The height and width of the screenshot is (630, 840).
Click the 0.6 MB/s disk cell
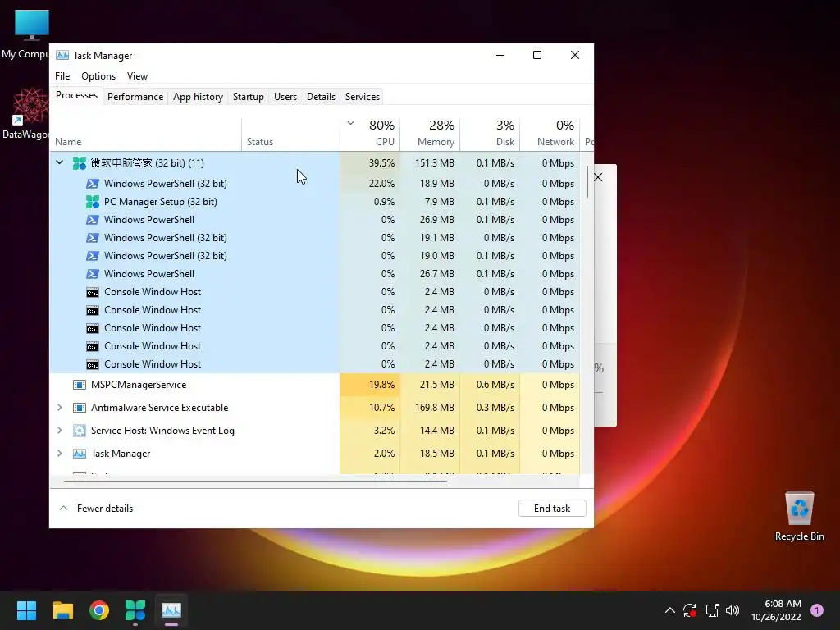490,385
